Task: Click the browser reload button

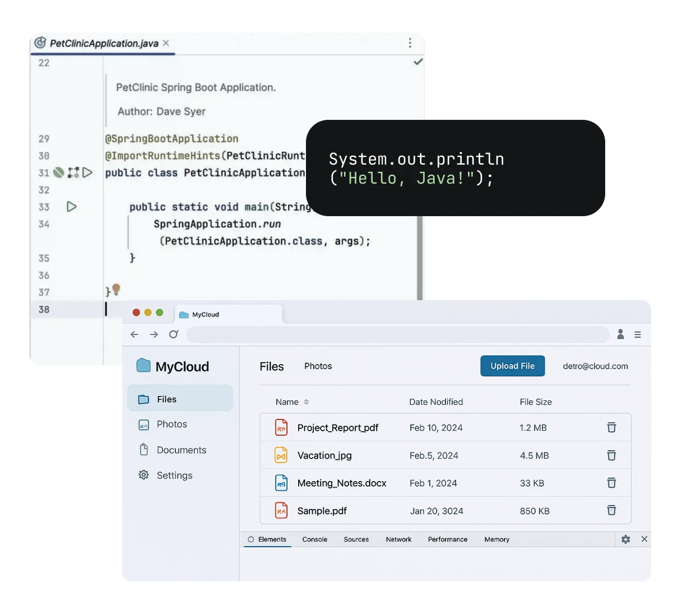Action: pos(174,334)
